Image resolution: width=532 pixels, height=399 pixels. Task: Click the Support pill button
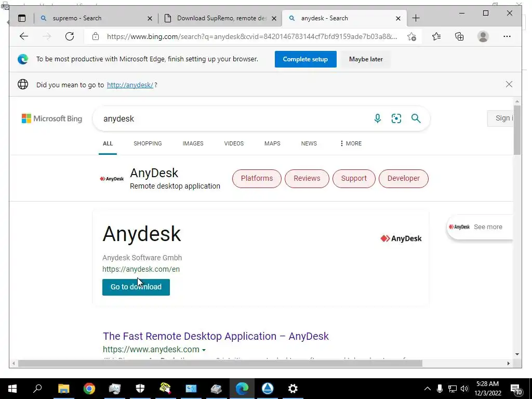pos(354,179)
